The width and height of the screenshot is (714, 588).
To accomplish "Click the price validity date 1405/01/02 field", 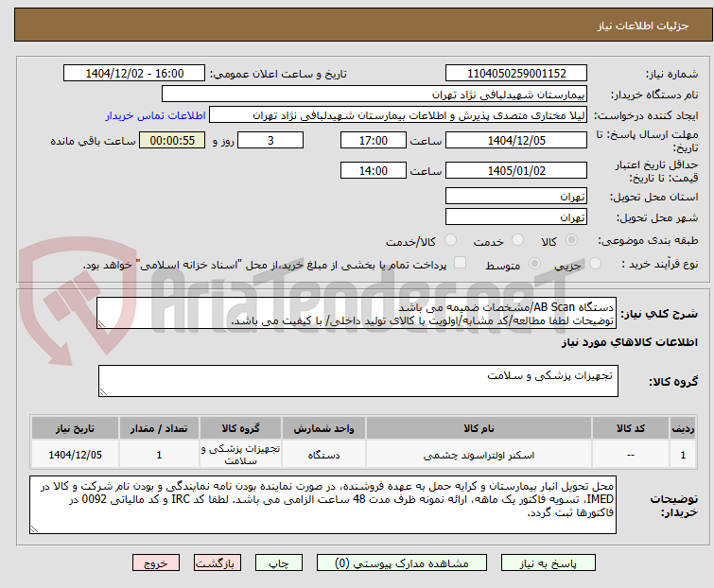I will click(x=516, y=171).
